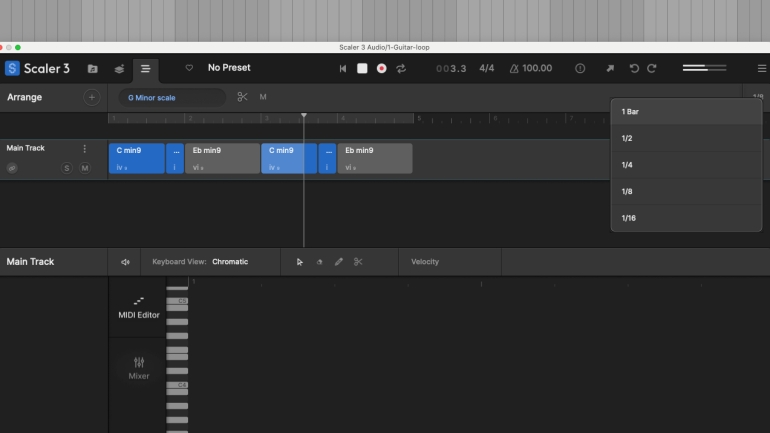Click the C4 piano key
Viewport: 770px width, 433px height.
tap(177, 385)
